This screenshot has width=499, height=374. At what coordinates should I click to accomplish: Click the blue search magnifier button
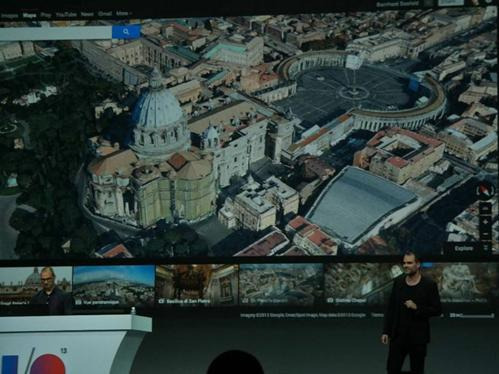point(126,32)
